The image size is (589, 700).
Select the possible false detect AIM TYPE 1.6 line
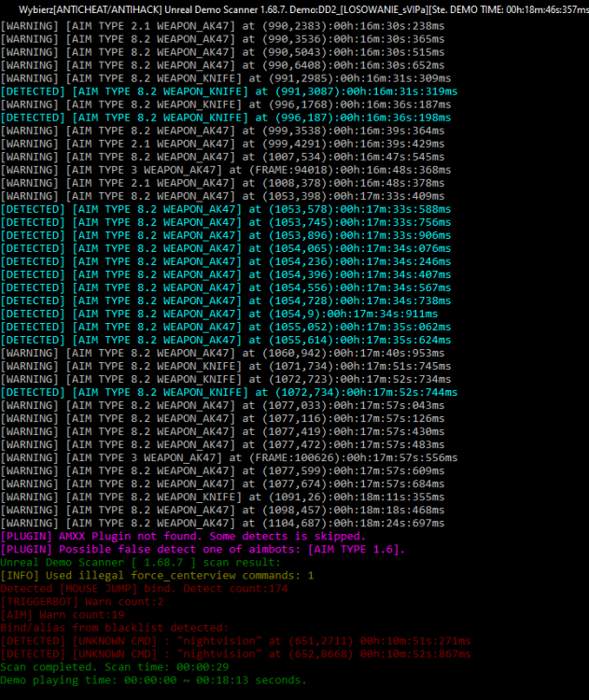coord(203,550)
